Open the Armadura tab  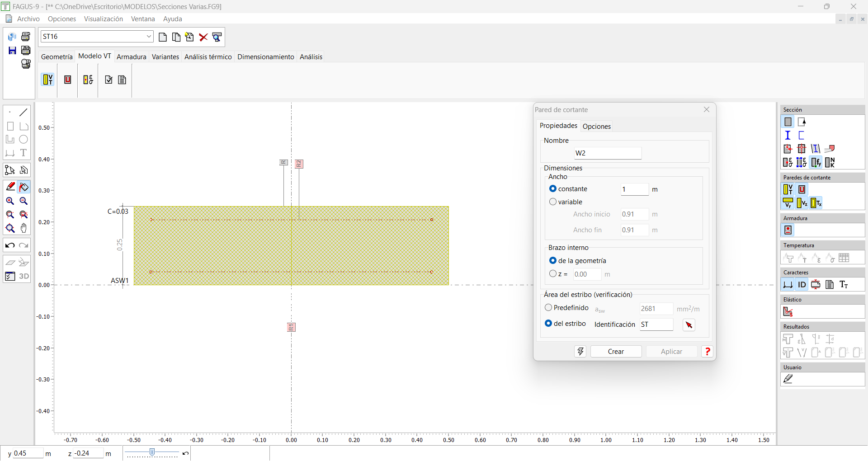[x=131, y=57]
